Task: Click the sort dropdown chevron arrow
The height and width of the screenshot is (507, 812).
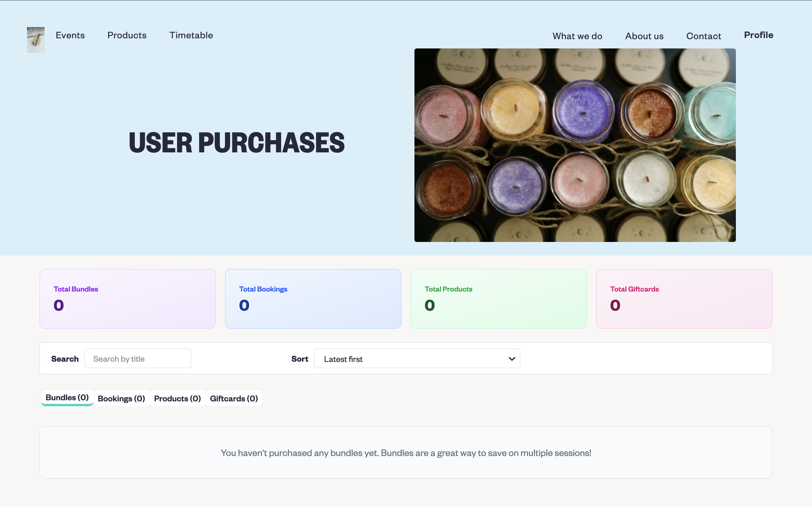Action: (x=511, y=359)
